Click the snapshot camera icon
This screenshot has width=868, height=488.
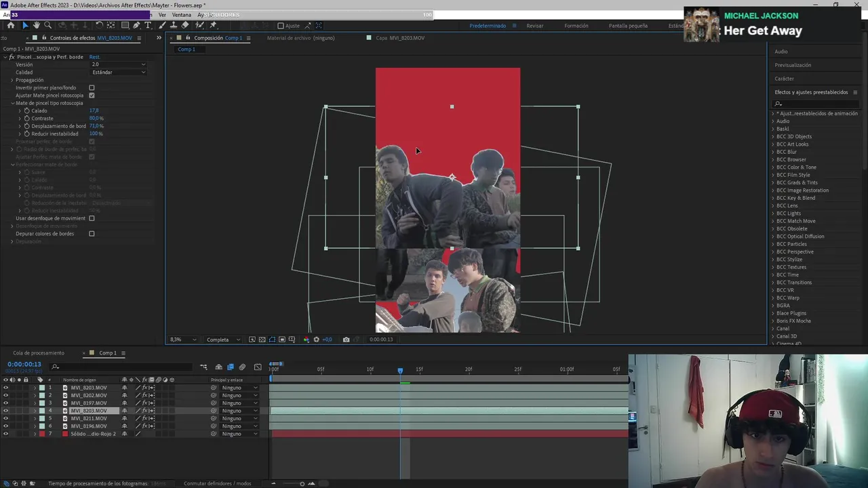(x=346, y=340)
